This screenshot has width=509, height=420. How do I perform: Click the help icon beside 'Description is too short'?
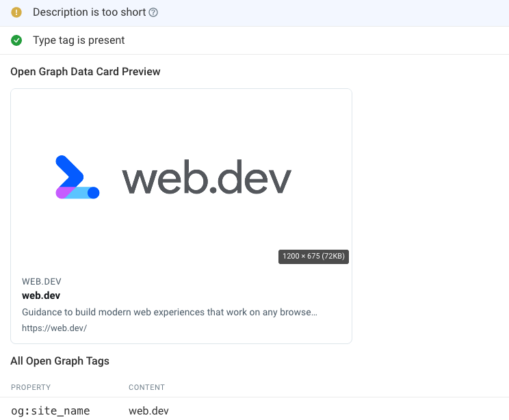[x=153, y=12]
